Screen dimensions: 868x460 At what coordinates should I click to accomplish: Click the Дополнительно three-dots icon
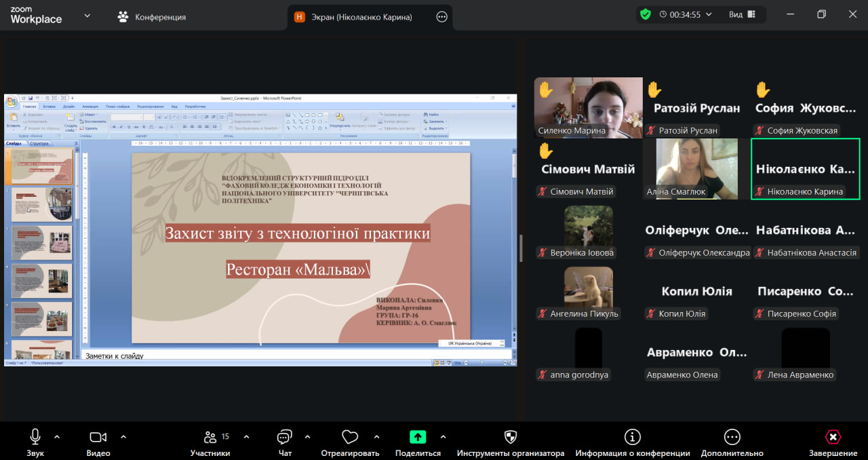click(x=732, y=437)
